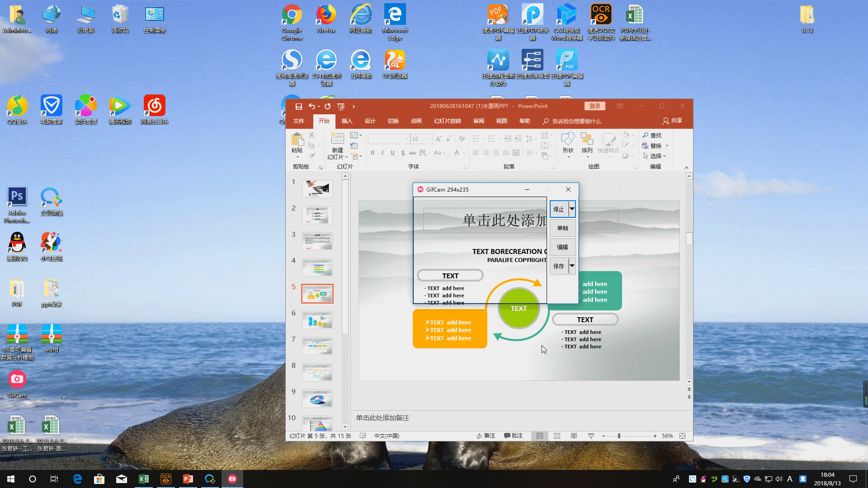Image resolution: width=868 pixels, height=488 pixels.
Task: Expand the GifCam 停止 dropdown arrow
Action: (572, 209)
